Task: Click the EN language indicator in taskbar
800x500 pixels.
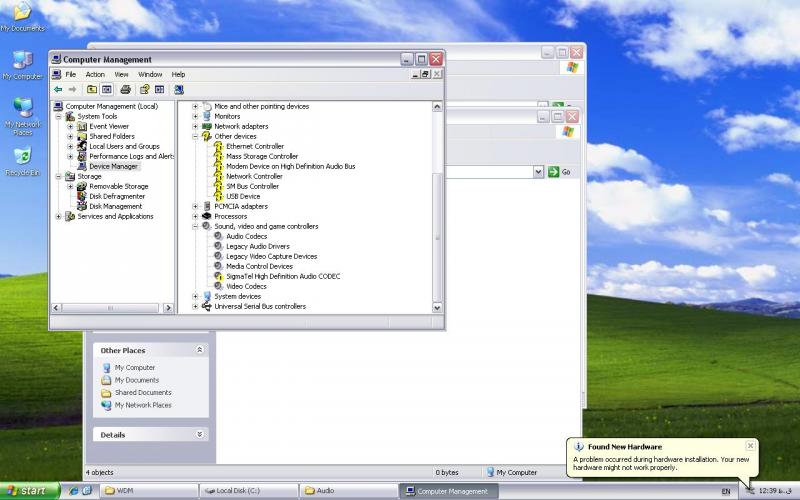Action: [726, 491]
